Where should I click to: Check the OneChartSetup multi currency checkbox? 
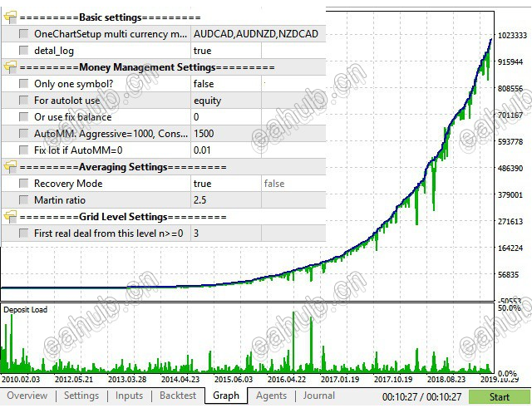pyautogui.click(x=24, y=33)
